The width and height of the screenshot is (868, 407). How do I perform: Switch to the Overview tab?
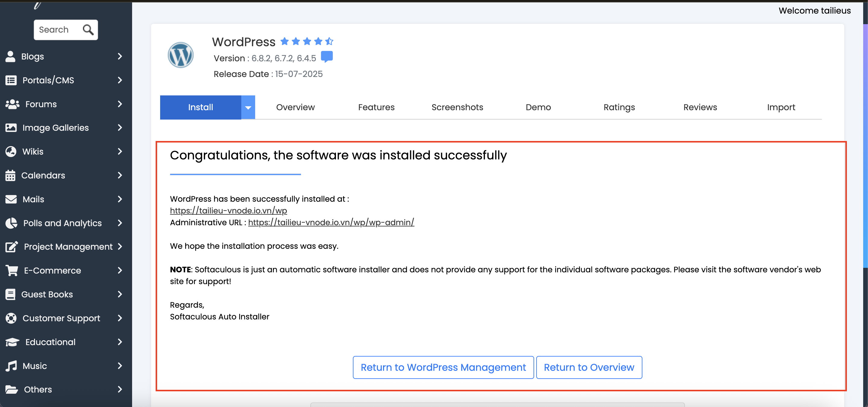[x=296, y=107]
